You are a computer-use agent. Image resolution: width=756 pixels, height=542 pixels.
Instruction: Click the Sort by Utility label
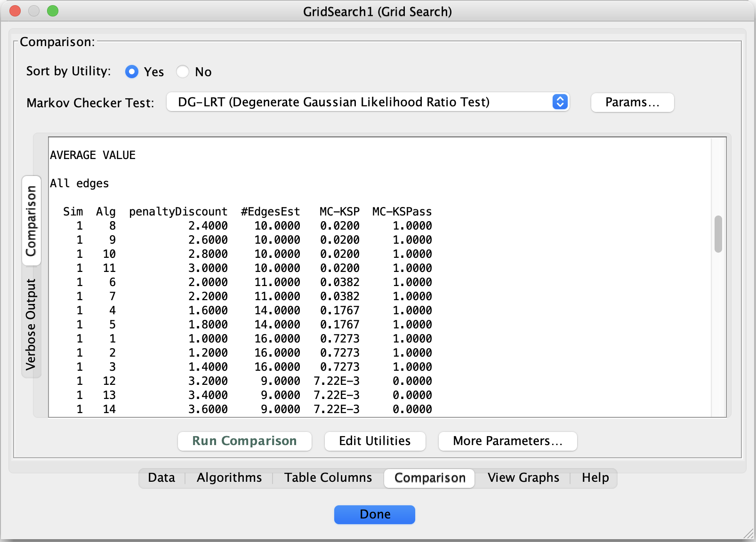[x=69, y=71]
